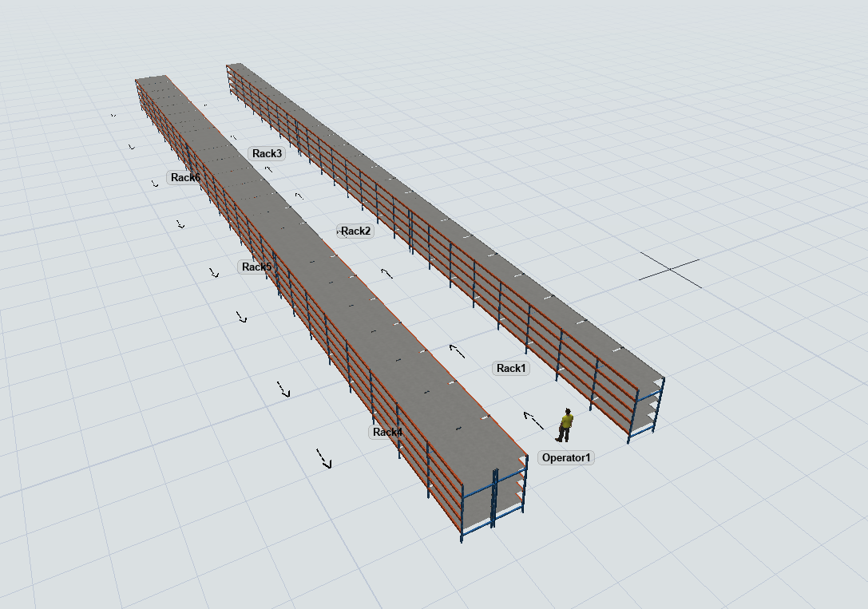The image size is (868, 609).
Task: Click the Rack2 label
Action: tap(355, 231)
